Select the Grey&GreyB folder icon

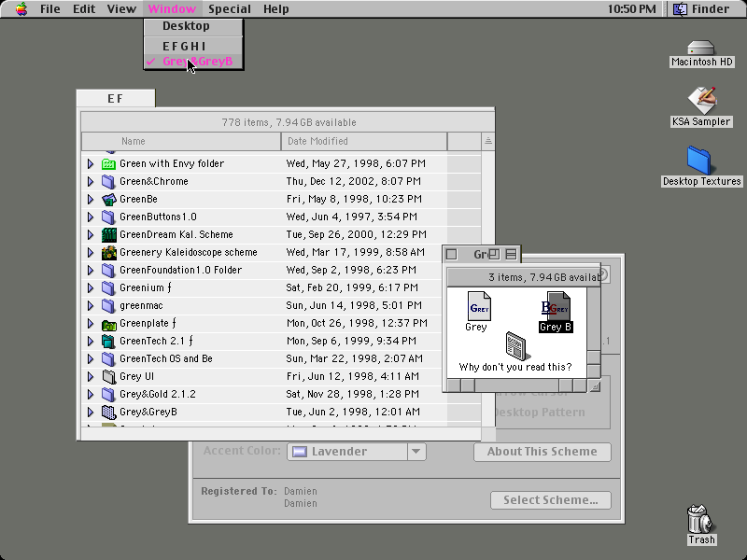coord(108,413)
